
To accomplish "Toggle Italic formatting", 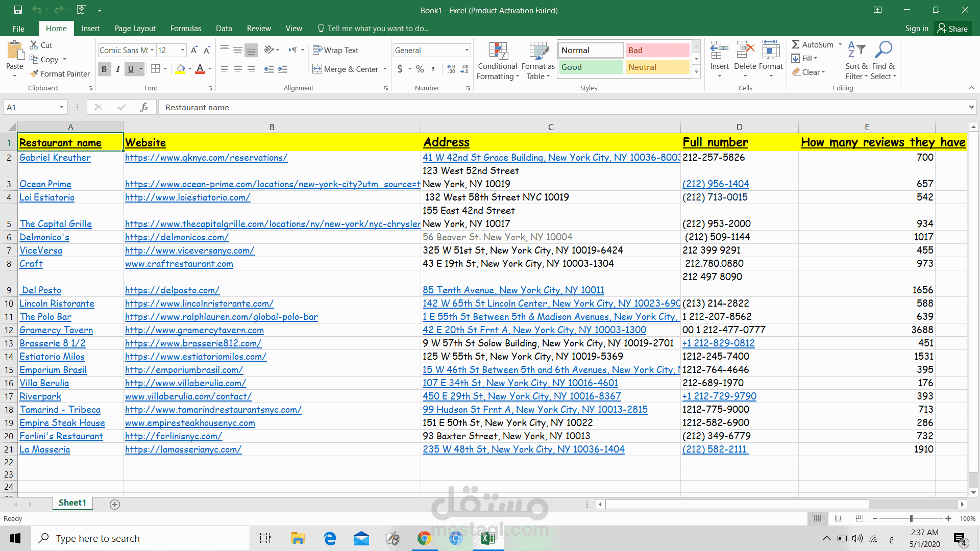I will click(x=118, y=68).
